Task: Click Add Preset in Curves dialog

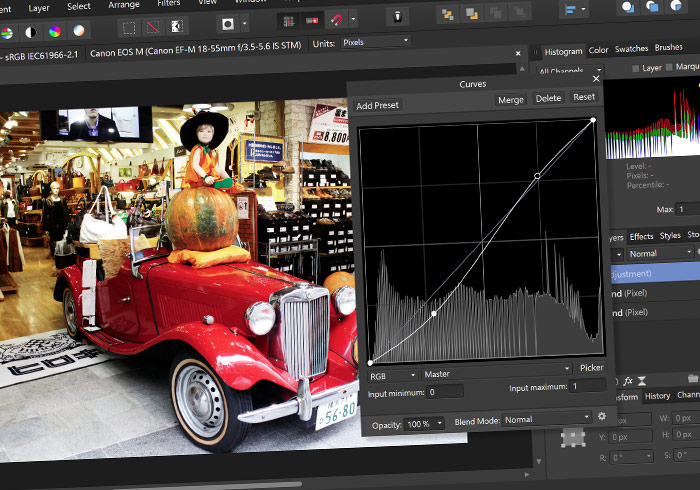Action: point(377,105)
